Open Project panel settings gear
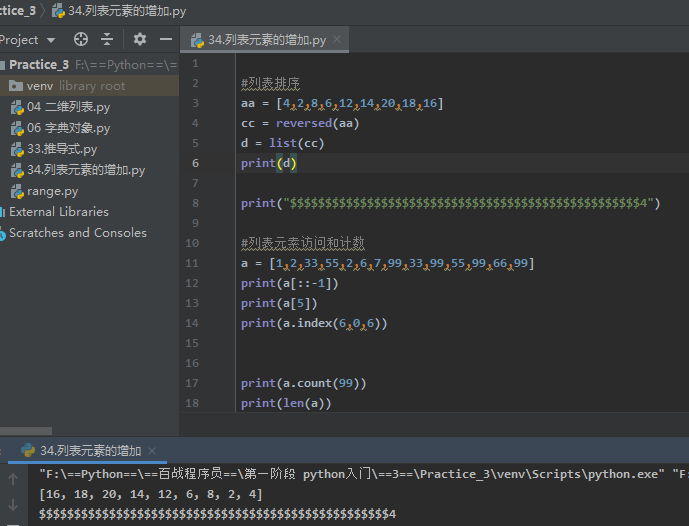 coord(140,39)
